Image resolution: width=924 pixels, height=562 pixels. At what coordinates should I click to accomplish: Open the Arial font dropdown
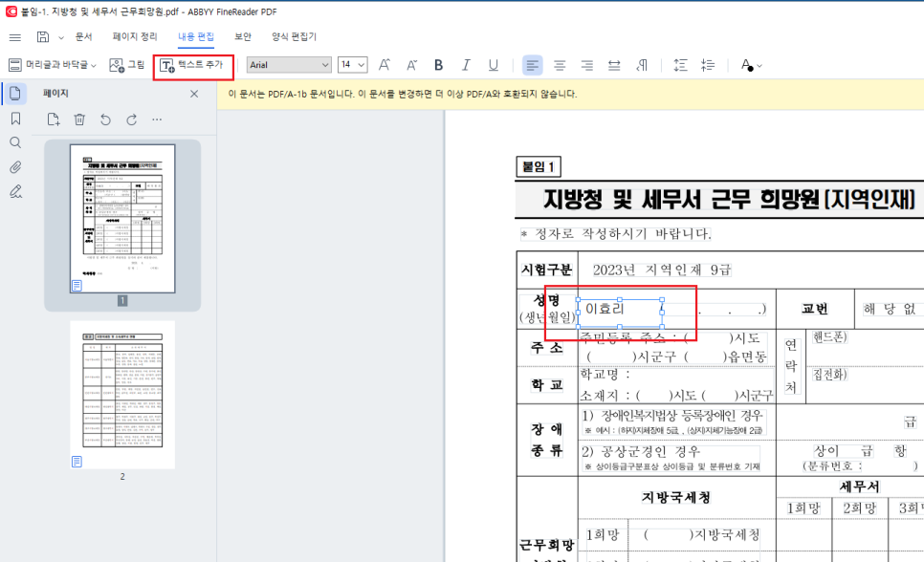pos(289,65)
